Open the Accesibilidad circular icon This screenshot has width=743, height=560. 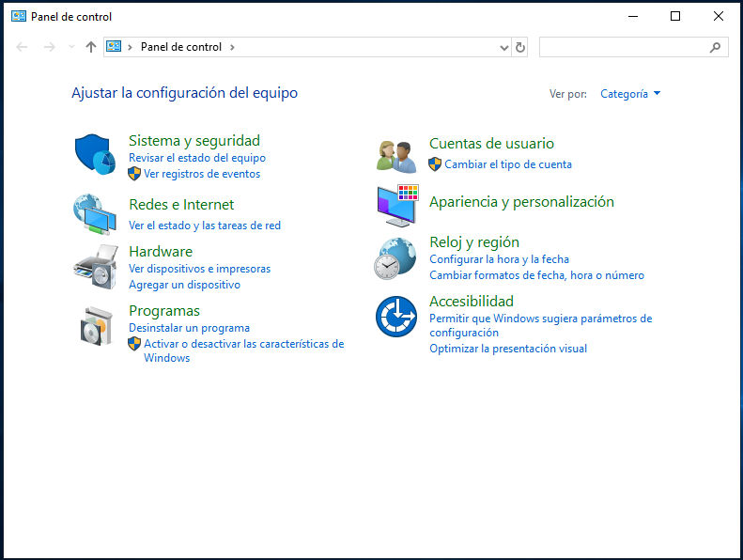(x=396, y=317)
